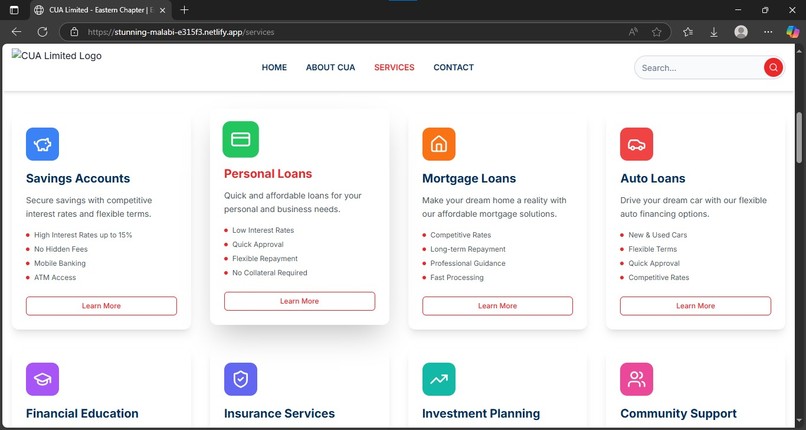Click the Auto Loans heading
This screenshot has width=806, height=430.
point(653,178)
